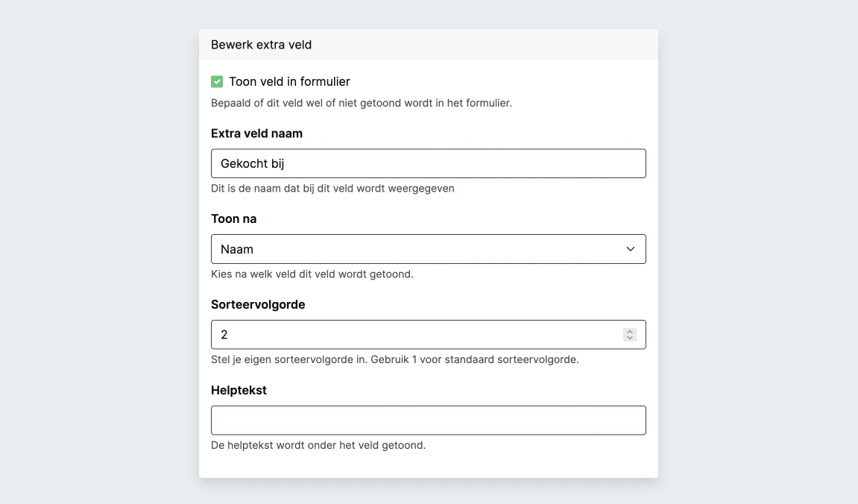Toggle the "Toon veld in formulier" checkbox
858x504 pixels.
point(217,82)
